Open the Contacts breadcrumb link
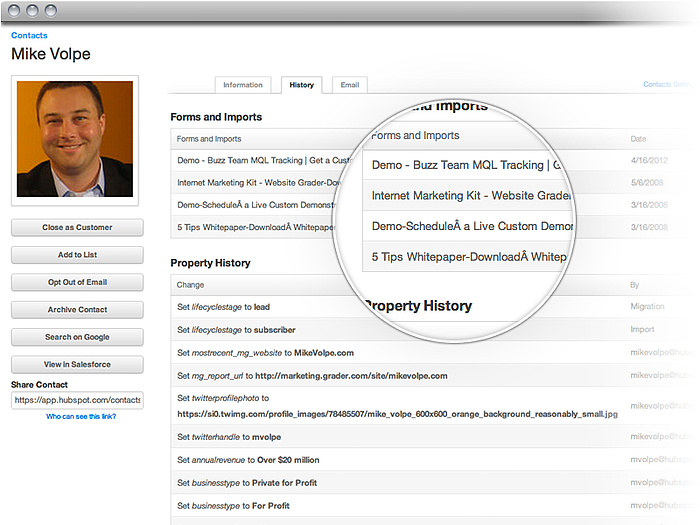 point(29,35)
